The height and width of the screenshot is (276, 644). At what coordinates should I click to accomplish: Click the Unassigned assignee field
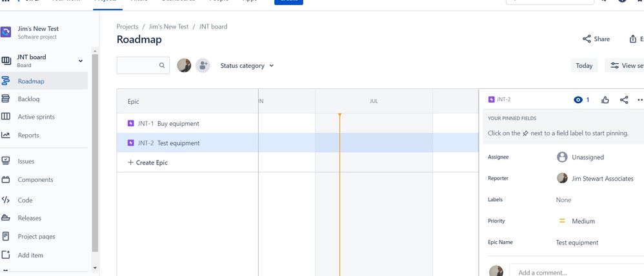580,157
